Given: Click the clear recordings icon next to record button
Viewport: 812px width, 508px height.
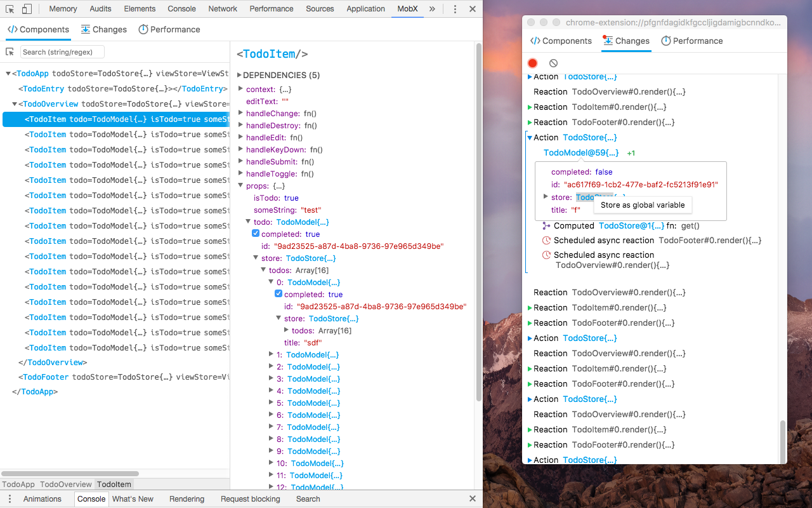Looking at the screenshot, I should click(x=553, y=63).
